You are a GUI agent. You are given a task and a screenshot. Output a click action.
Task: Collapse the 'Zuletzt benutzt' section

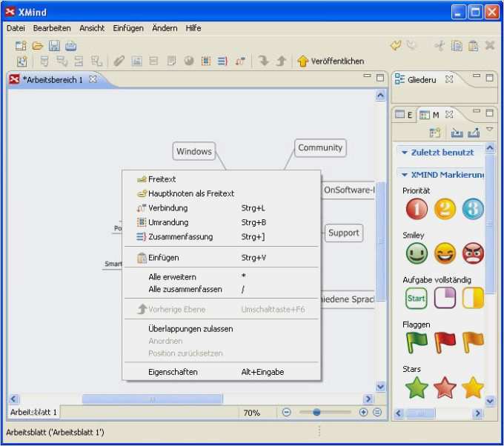[x=442, y=152]
